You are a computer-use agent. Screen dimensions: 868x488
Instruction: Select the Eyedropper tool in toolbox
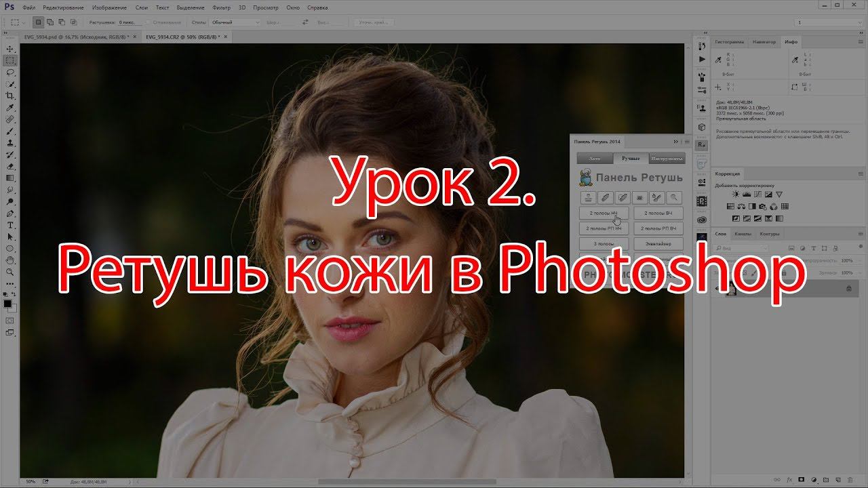tap(10, 107)
